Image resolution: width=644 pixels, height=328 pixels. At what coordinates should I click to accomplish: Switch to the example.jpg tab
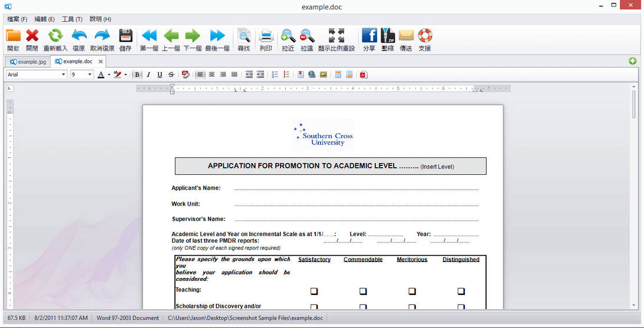[x=28, y=62]
